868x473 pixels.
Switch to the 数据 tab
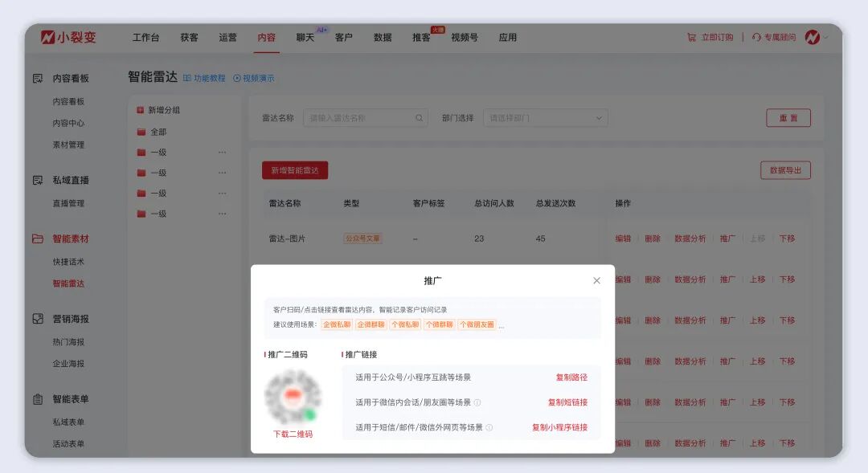click(x=383, y=37)
